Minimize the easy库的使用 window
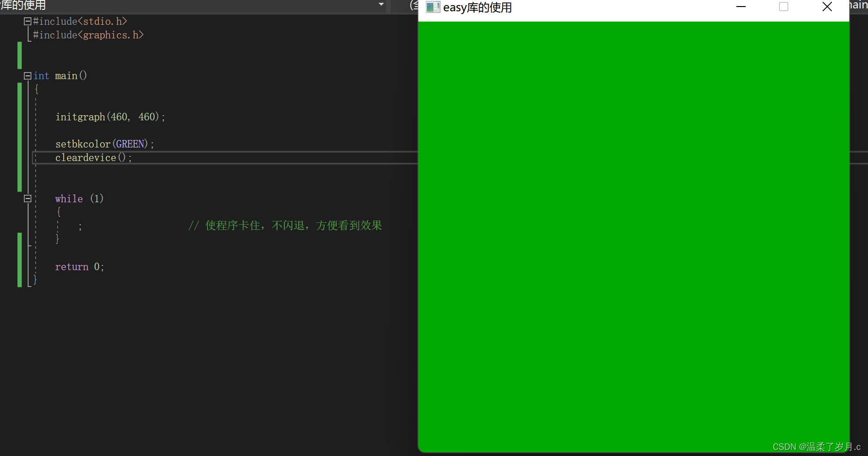Image resolution: width=868 pixels, height=456 pixels. (x=741, y=7)
